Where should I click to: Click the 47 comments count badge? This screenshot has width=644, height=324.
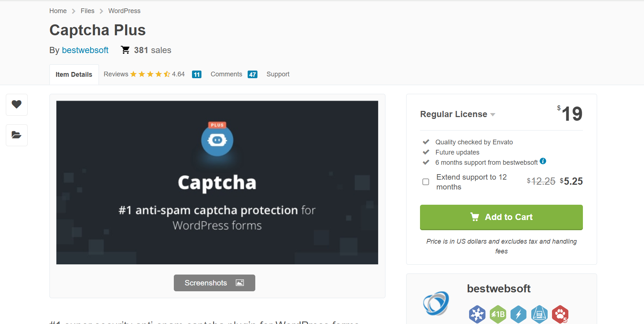click(252, 75)
